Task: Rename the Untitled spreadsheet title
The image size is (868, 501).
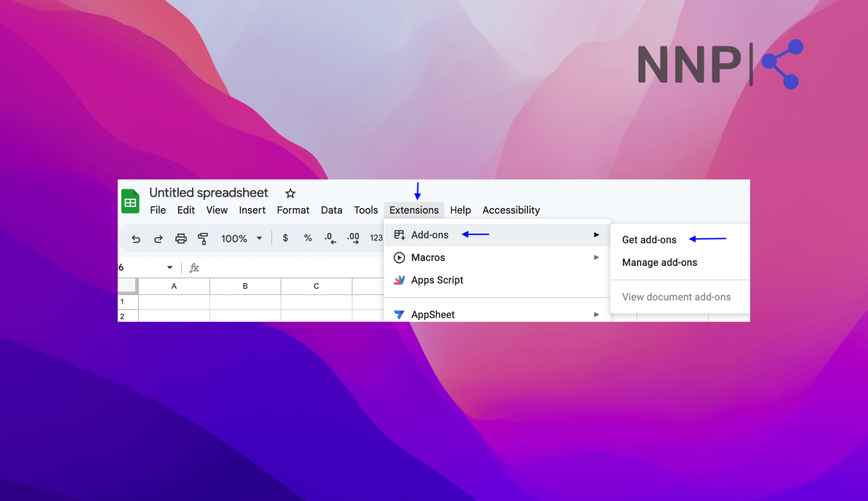Action: 208,192
